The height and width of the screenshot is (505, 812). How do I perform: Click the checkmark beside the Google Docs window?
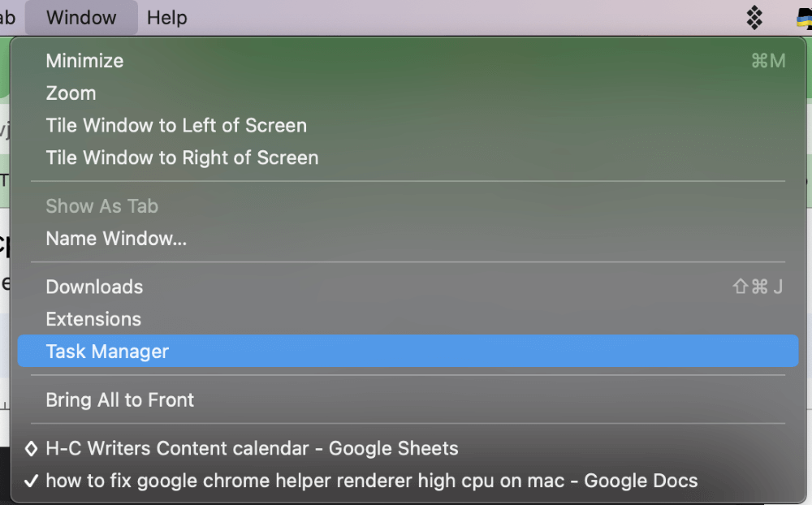point(31,481)
